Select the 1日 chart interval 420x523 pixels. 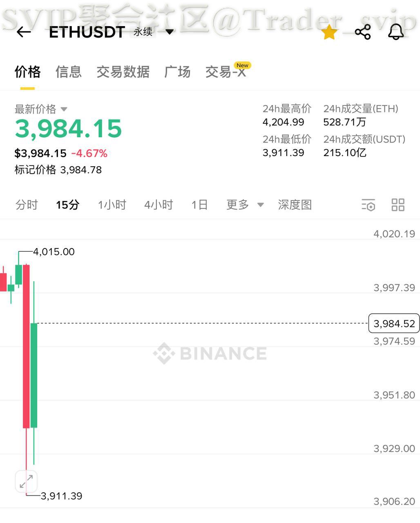[200, 205]
